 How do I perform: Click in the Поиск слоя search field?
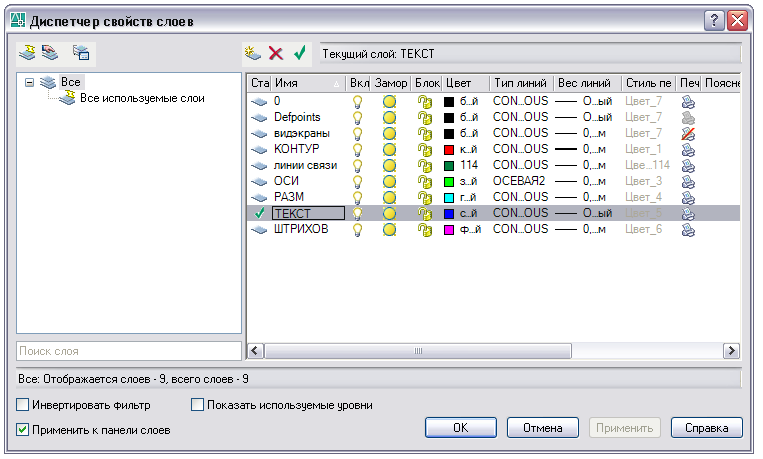(129, 351)
